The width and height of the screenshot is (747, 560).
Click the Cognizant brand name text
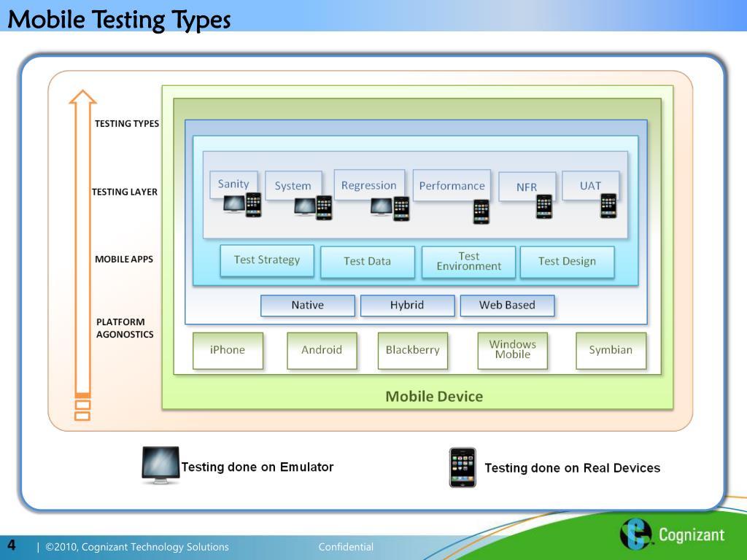click(692, 534)
